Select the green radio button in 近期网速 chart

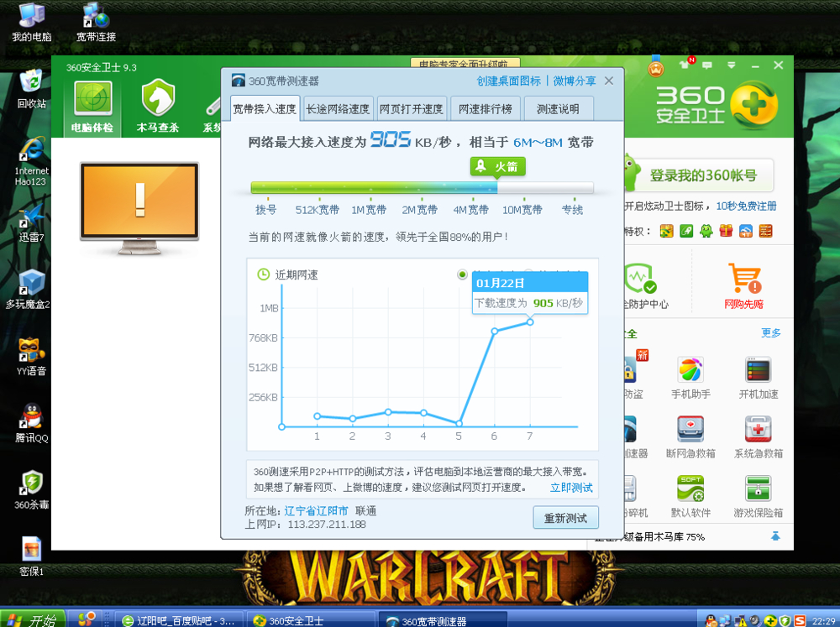(x=462, y=274)
